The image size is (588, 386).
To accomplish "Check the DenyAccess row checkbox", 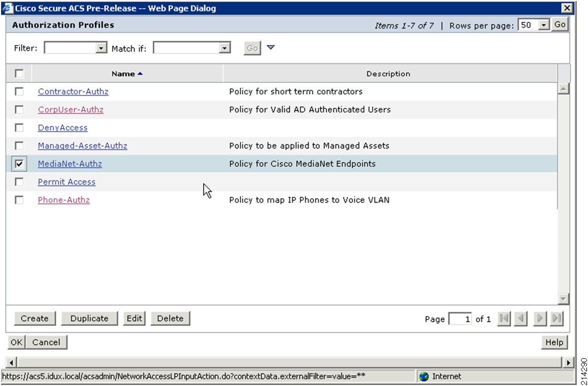I will [x=19, y=127].
